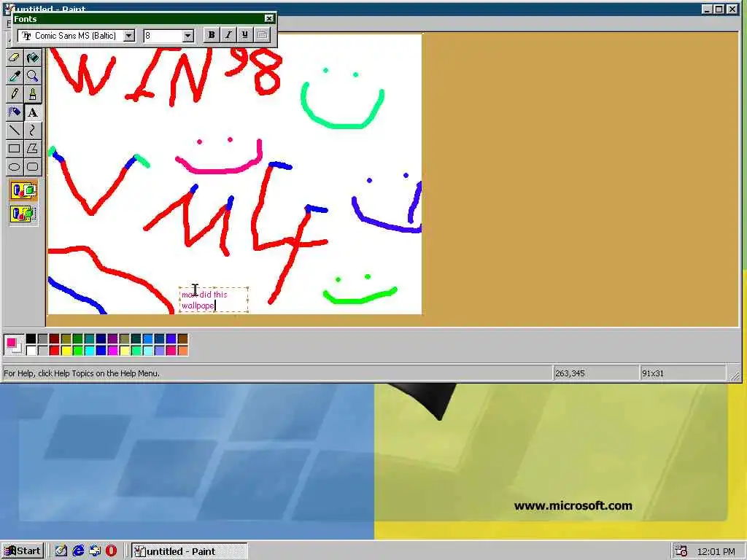Pick the bright yellow color swatch

(x=66, y=351)
